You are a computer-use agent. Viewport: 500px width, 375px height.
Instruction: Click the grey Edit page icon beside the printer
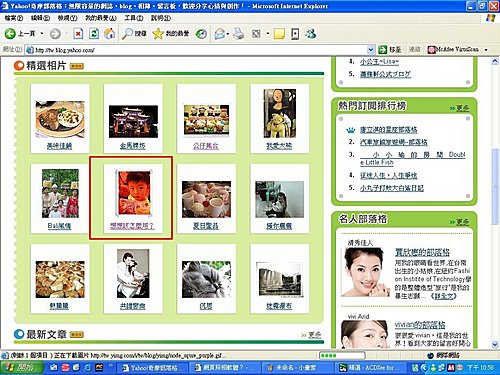[256, 33]
